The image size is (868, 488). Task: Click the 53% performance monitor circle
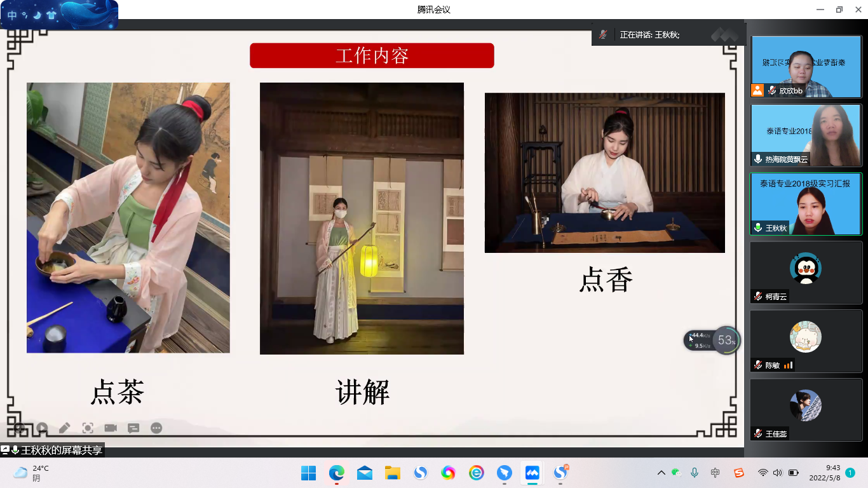[726, 341]
